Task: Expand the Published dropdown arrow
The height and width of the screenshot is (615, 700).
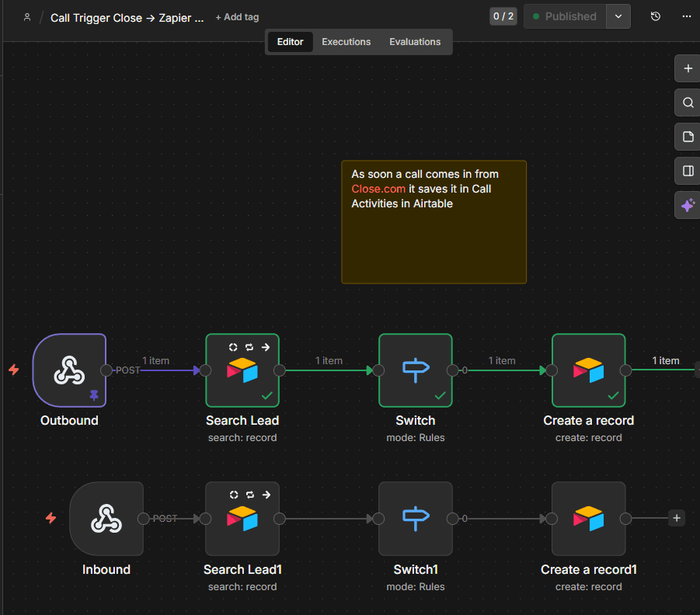Action: [x=618, y=16]
